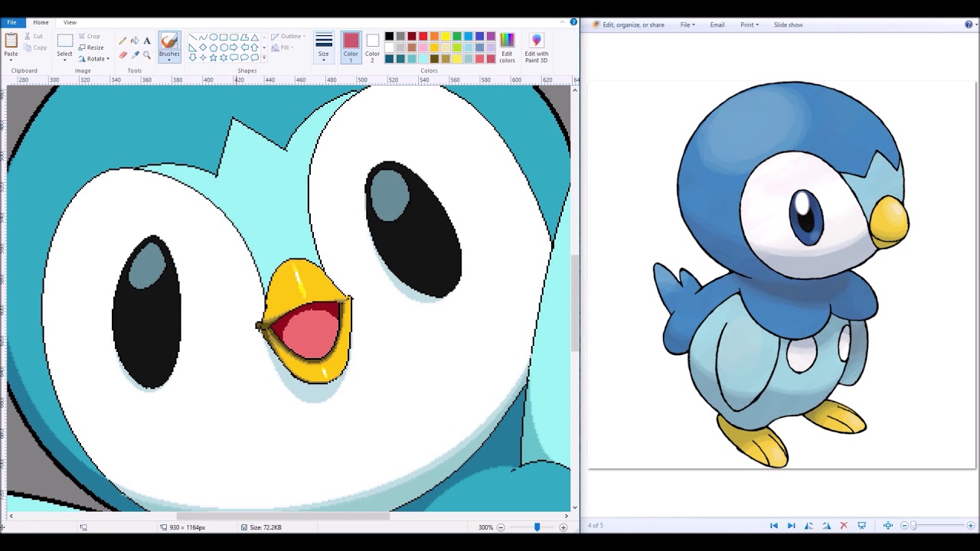Zoom in with plus button in Paint
This screenshot has width=980, height=551.
563,527
